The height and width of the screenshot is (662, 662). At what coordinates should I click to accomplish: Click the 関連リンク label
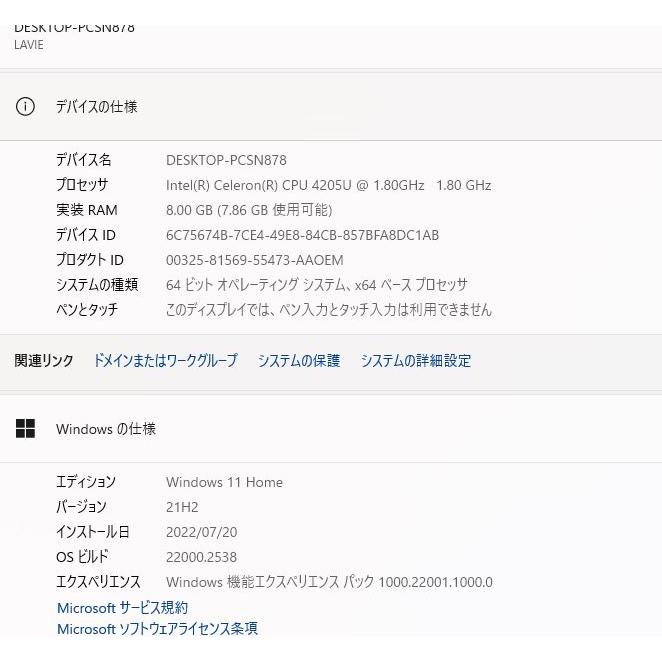click(44, 361)
